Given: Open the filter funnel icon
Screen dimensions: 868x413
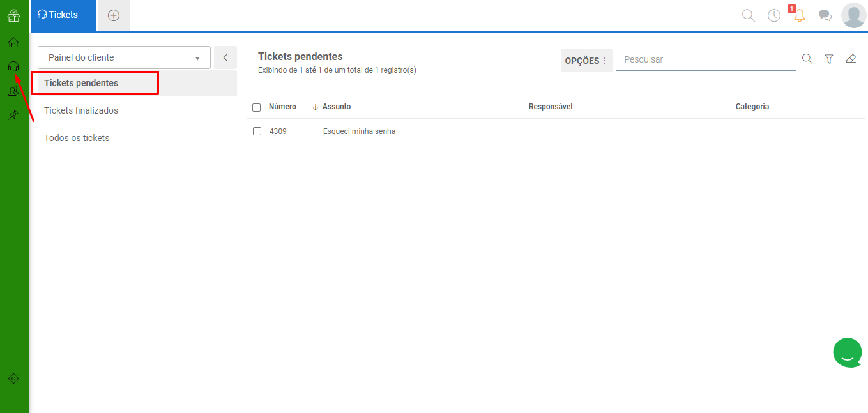Looking at the screenshot, I should (x=829, y=59).
